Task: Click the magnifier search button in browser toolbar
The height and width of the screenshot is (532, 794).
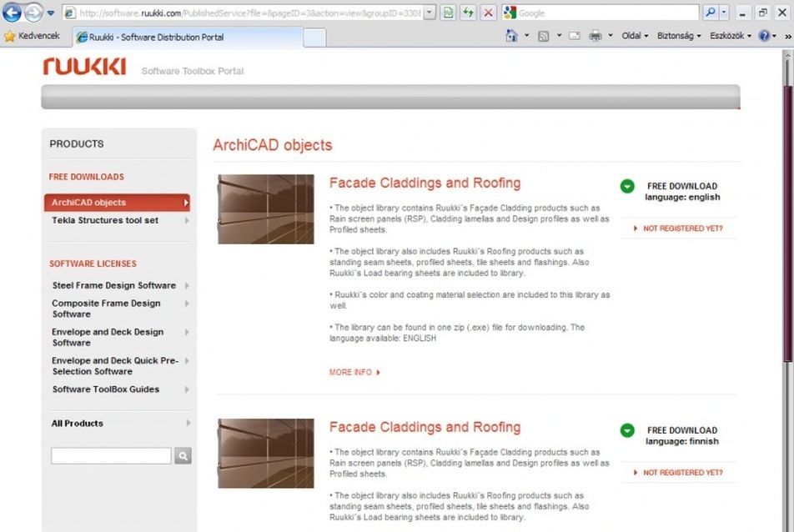Action: coord(711,13)
